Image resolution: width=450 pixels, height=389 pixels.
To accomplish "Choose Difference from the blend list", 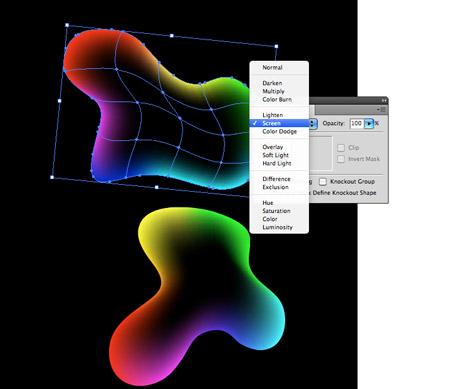I will click(x=276, y=179).
